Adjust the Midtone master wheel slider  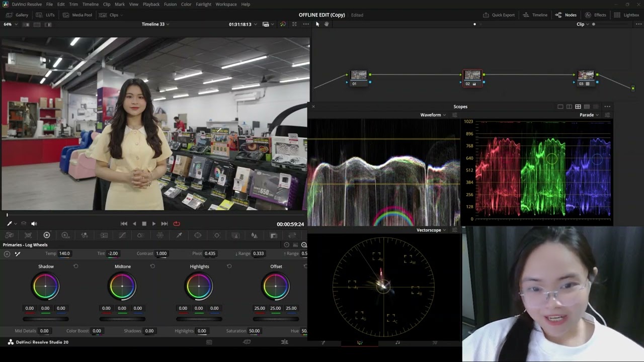122,319
